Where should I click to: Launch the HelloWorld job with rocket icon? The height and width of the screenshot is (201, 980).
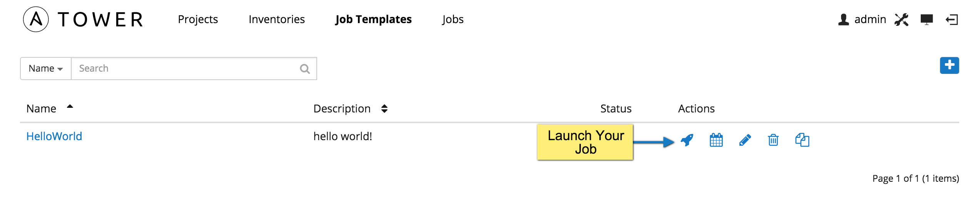tap(687, 140)
